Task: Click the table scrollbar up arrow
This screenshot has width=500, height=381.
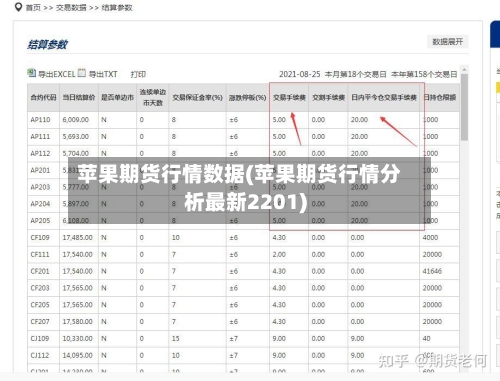Action: tap(464, 70)
